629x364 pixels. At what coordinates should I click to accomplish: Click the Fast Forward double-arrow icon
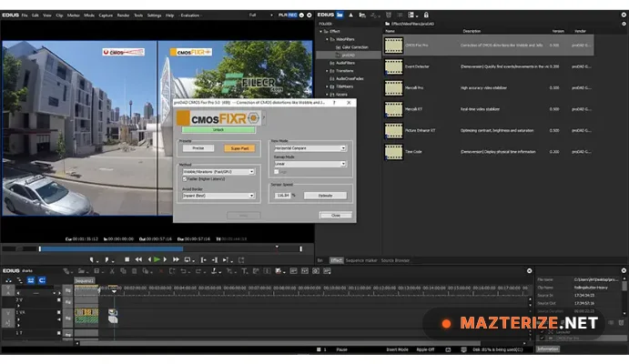point(176,259)
